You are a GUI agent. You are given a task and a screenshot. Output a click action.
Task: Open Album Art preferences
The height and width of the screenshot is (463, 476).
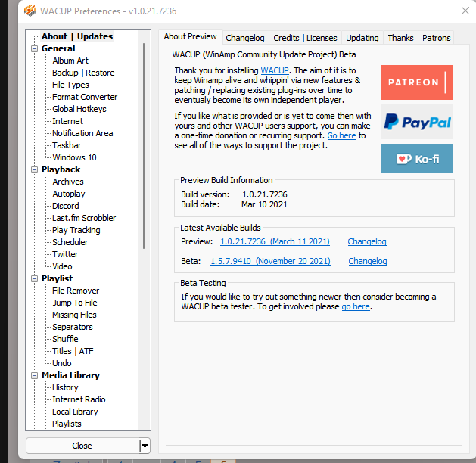pos(70,61)
